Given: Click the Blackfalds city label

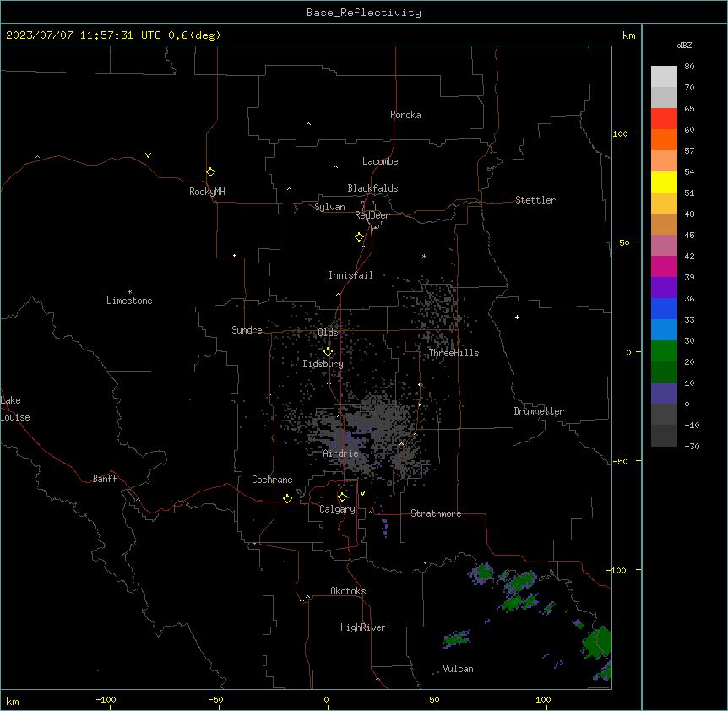Looking at the screenshot, I should point(372,188).
